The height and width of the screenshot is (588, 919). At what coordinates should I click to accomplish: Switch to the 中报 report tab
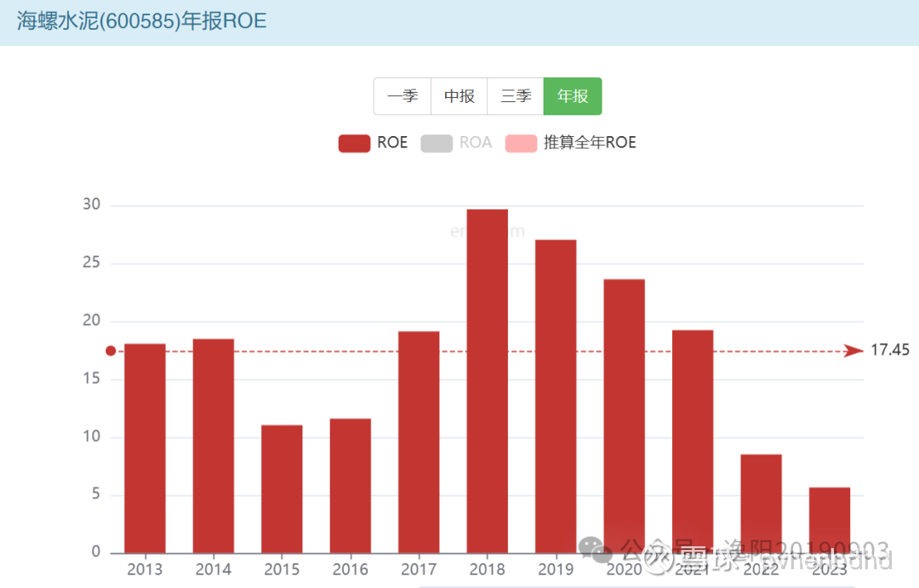(459, 96)
